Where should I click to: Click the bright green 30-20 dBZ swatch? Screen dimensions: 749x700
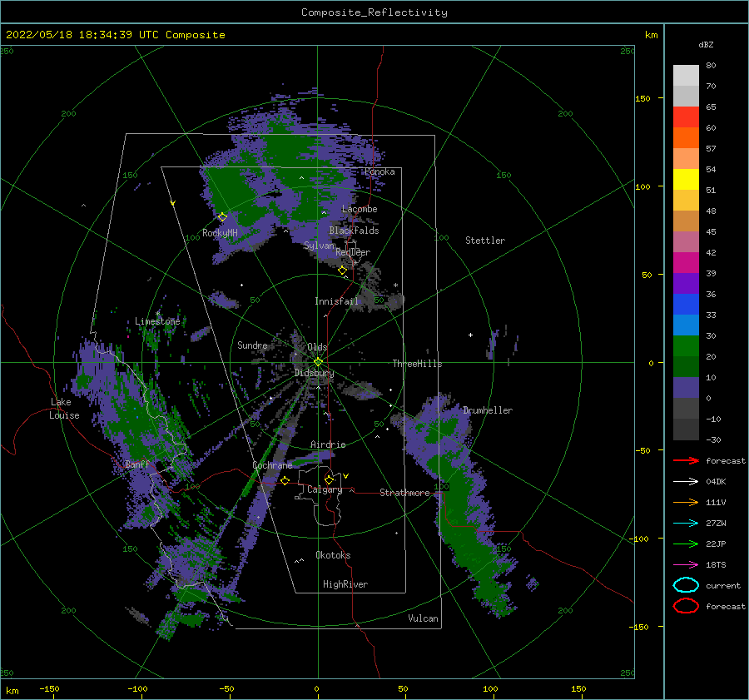click(686, 346)
